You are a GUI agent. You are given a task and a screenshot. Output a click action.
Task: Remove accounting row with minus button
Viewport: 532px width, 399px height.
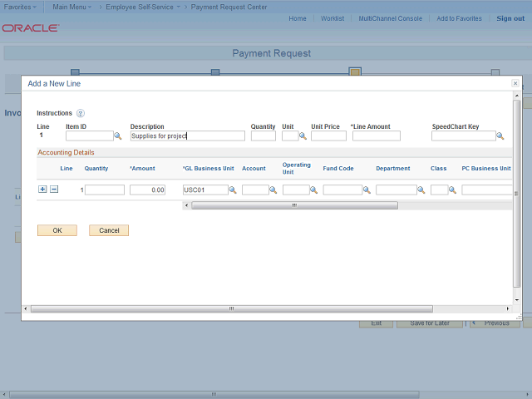click(54, 190)
